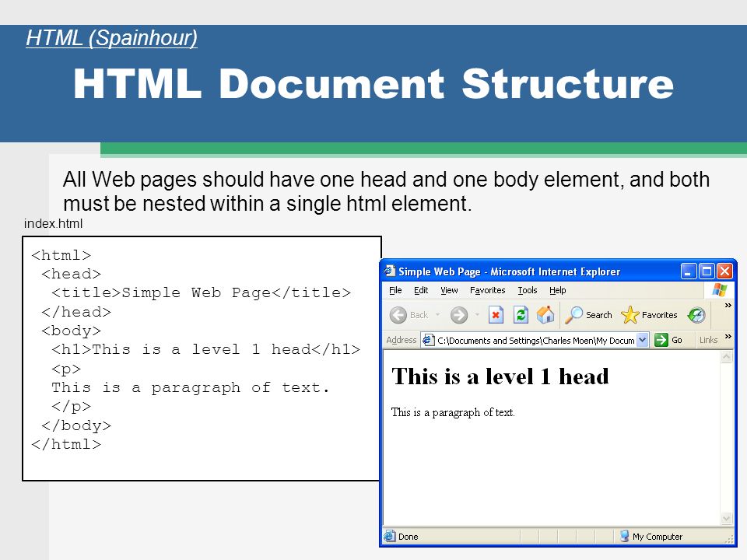Image resolution: width=747 pixels, height=560 pixels.
Task: Open the File menu
Action: [x=395, y=290]
